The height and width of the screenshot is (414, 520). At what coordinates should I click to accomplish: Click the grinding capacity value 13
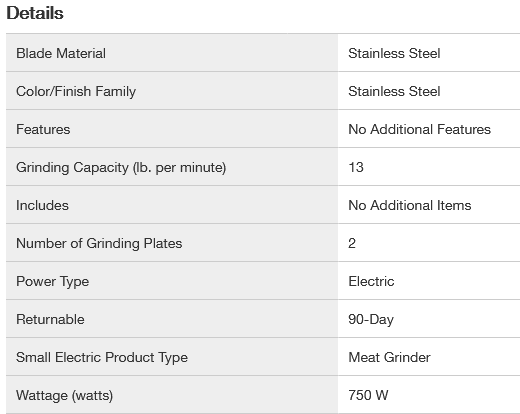[356, 167]
